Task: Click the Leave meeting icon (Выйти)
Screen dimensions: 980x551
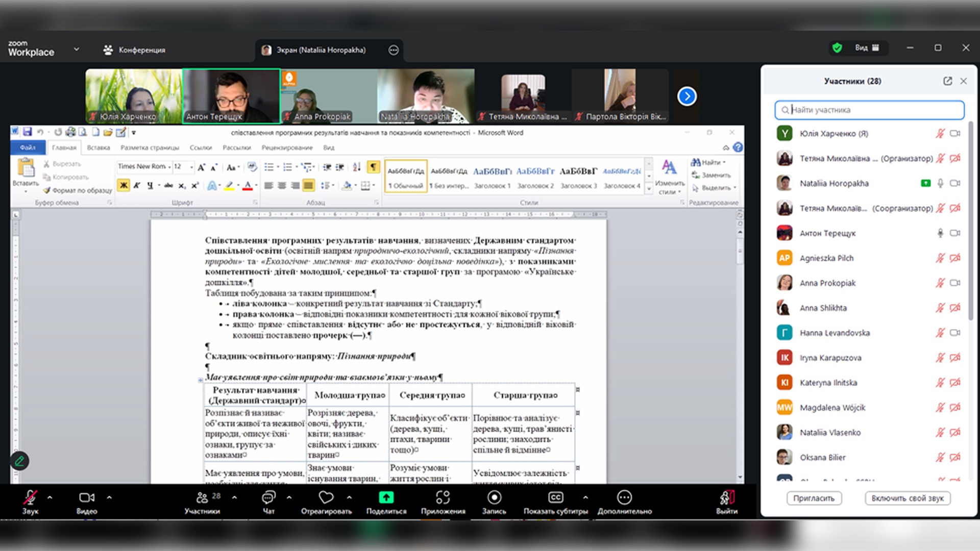Action: click(726, 497)
